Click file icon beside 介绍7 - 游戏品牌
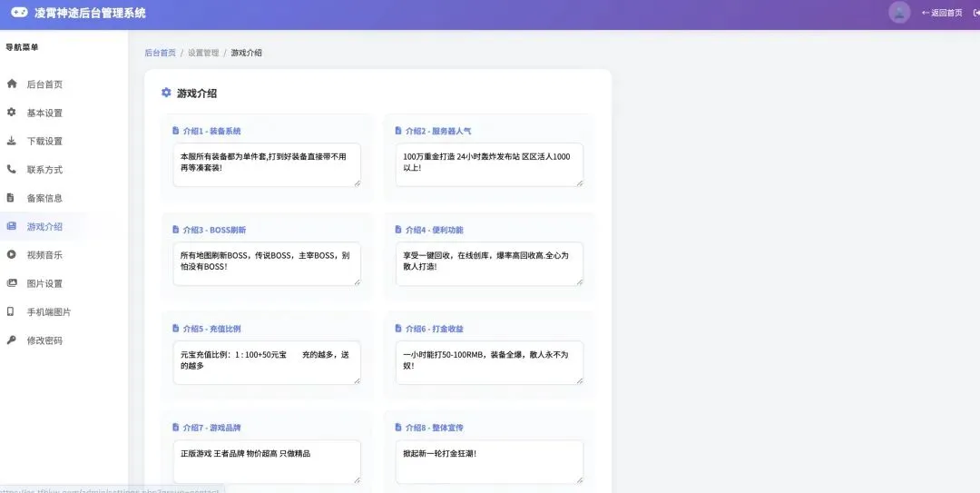Image resolution: width=980 pixels, height=493 pixels. point(176,428)
